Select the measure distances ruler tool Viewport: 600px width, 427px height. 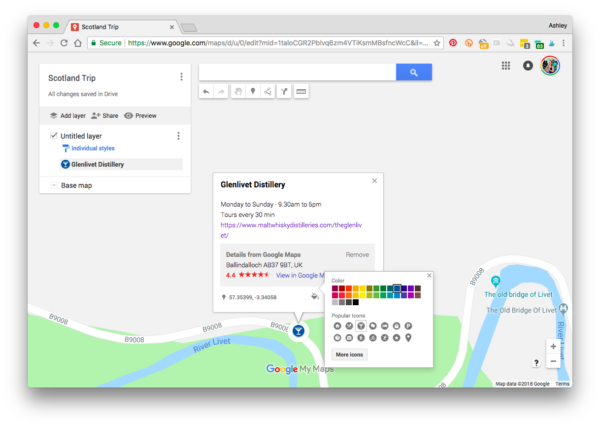(x=301, y=91)
